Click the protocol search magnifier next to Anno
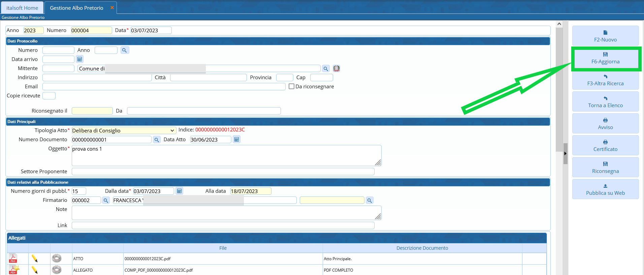 click(x=125, y=50)
